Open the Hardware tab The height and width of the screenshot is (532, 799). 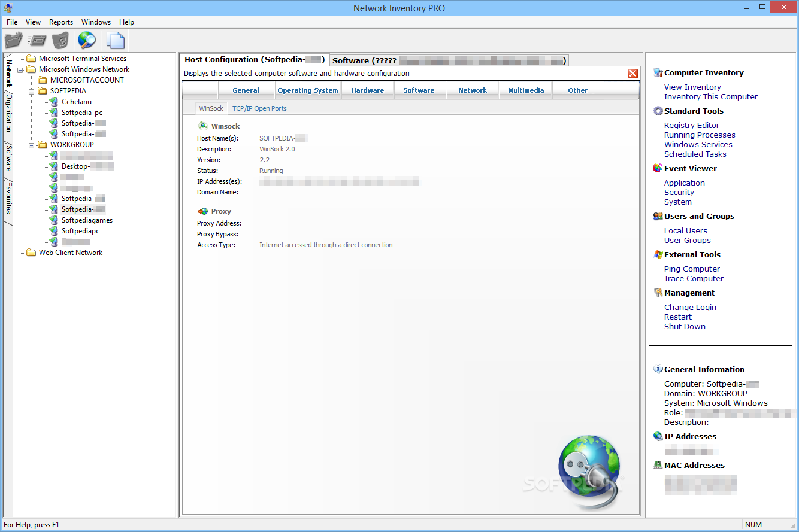[x=368, y=90]
